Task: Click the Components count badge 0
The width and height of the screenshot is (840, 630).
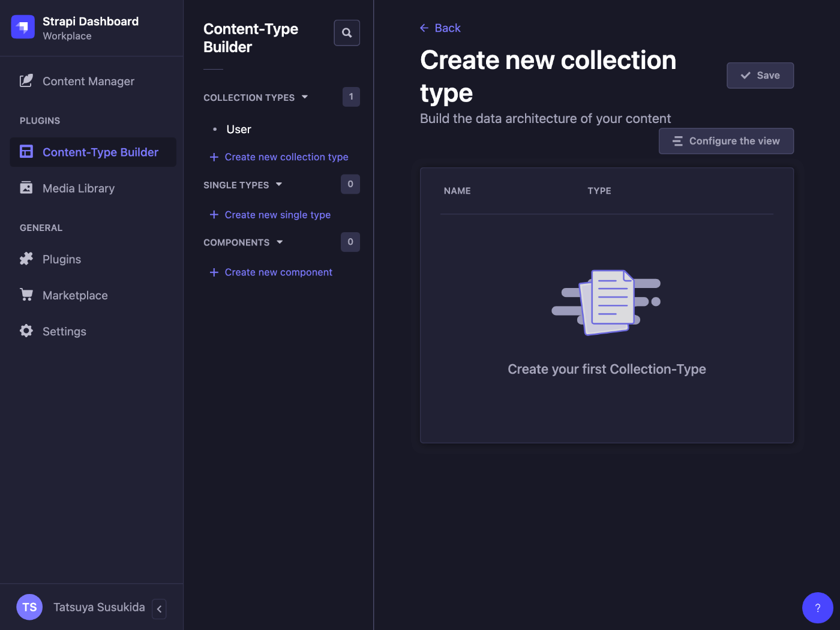Action: coord(350,242)
